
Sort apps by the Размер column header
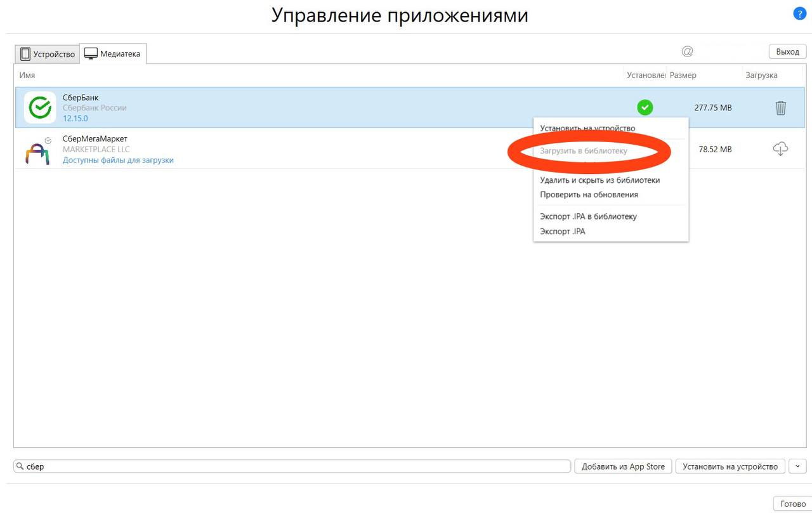click(x=683, y=75)
